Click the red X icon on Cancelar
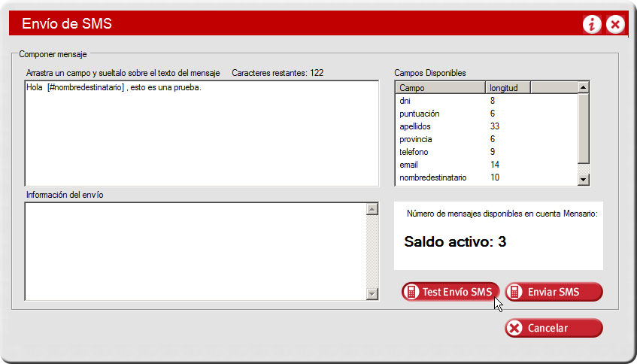Viewport: 637px width, 364px height. coord(514,328)
